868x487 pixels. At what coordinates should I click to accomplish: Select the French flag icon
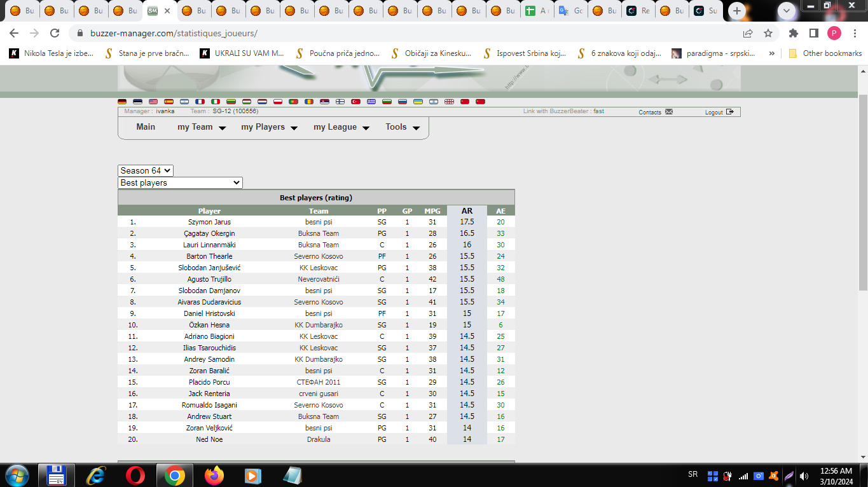200,102
